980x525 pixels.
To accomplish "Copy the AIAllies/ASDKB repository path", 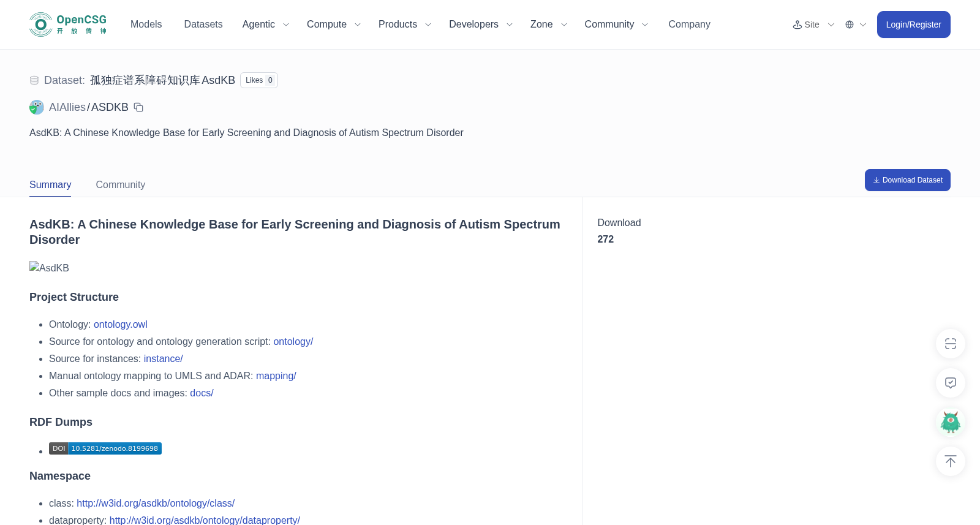I will click(138, 107).
